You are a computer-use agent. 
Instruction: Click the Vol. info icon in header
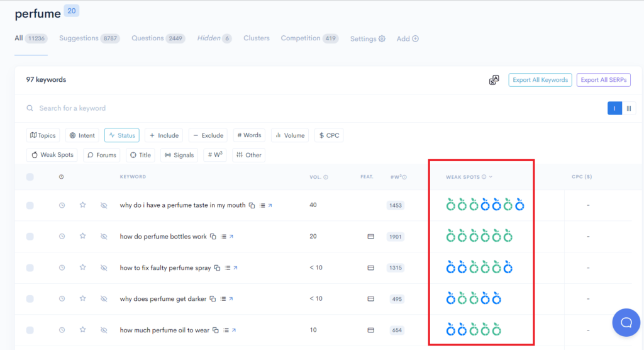(x=326, y=178)
